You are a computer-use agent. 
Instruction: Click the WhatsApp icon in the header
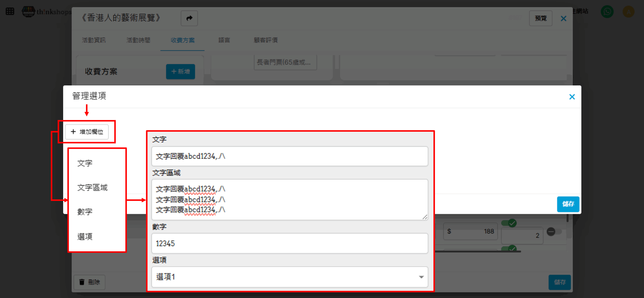click(607, 12)
